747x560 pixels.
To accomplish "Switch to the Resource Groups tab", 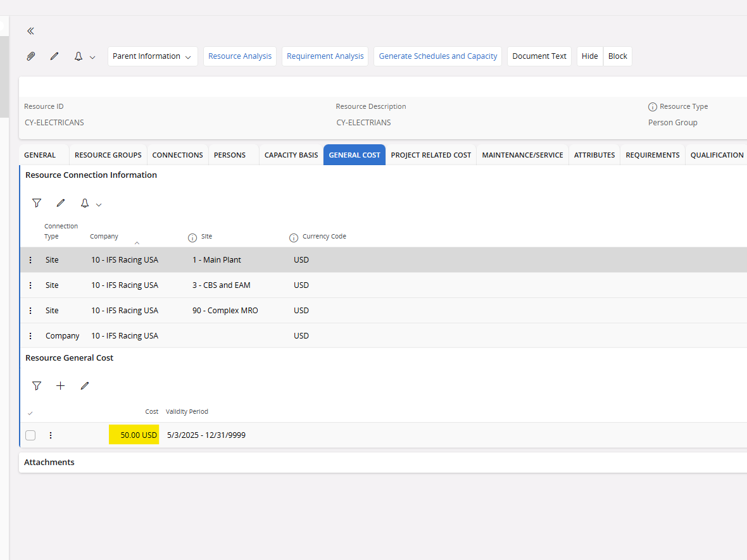I will [x=108, y=155].
